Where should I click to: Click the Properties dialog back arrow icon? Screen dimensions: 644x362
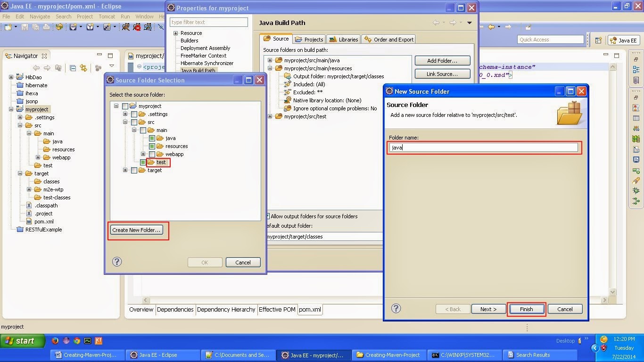tap(436, 23)
